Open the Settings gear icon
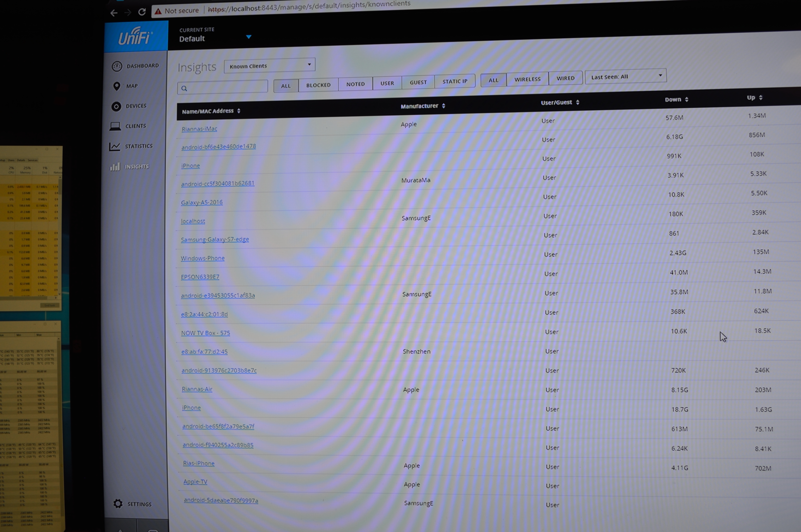Viewport: 801px width, 532px height. pyautogui.click(x=118, y=504)
